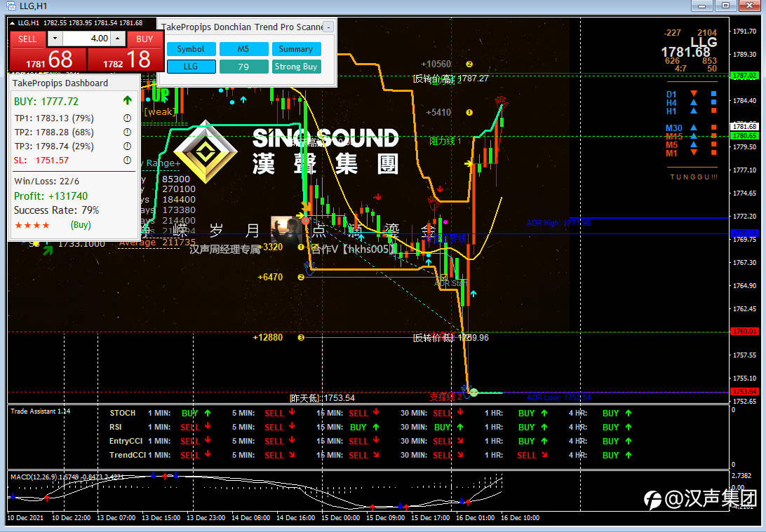Click the clock icon beside SL

[x=127, y=160]
